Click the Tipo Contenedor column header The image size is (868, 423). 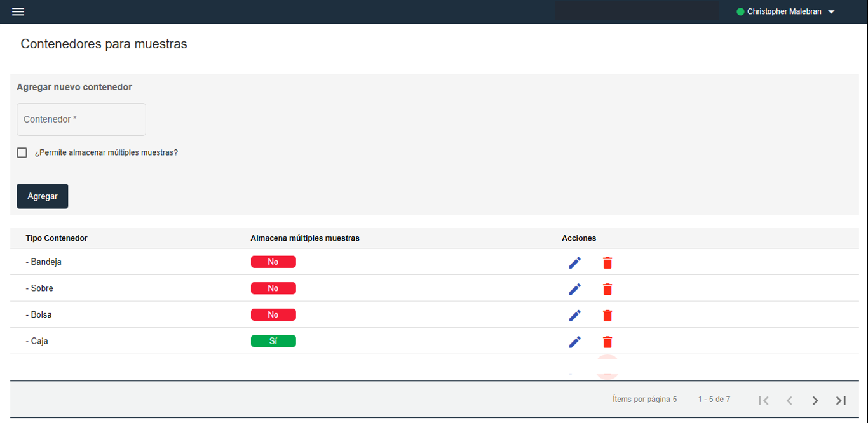coord(57,238)
